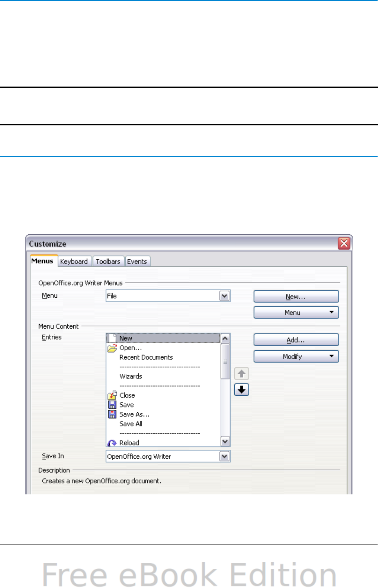The width and height of the screenshot is (378, 588).
Task: Select the "Wizards" entry
Action: [163, 376]
